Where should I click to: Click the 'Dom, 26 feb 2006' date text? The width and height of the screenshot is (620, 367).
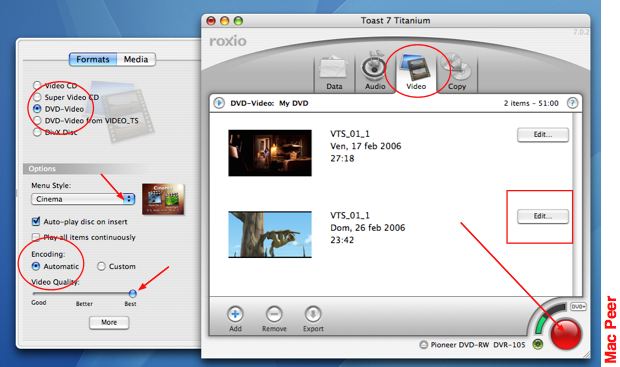pyautogui.click(x=368, y=228)
